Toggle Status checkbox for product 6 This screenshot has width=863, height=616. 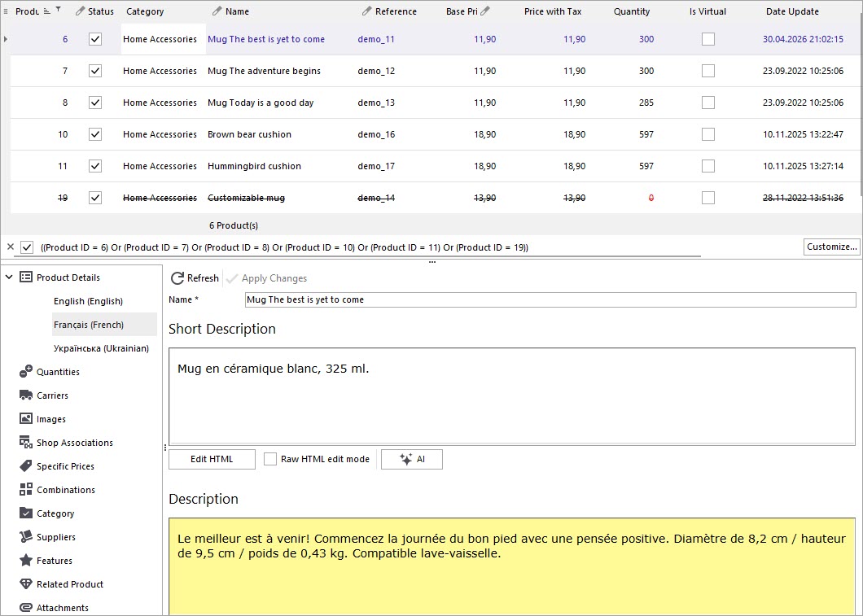point(95,39)
